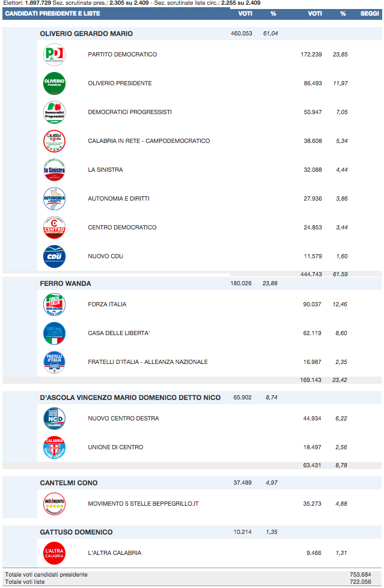The height and width of the screenshot is (588, 384).
Task: Select the La Sinistra party symbol
Action: pos(54,170)
